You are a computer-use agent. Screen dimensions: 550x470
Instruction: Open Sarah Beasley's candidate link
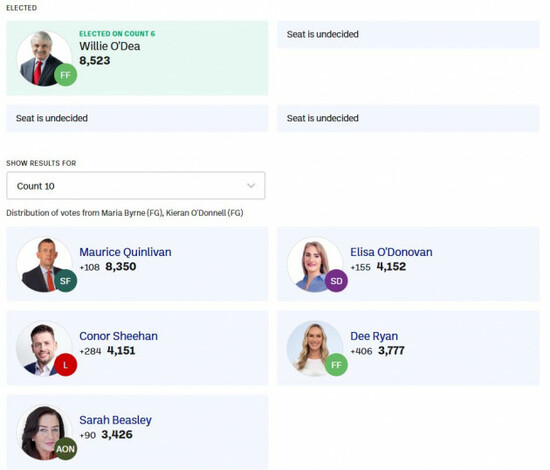click(x=115, y=420)
